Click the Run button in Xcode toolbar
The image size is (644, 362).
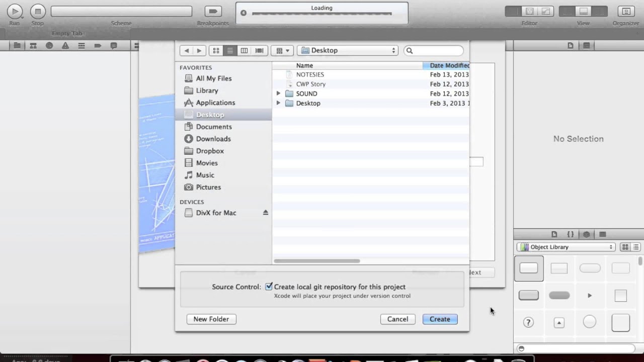15,11
